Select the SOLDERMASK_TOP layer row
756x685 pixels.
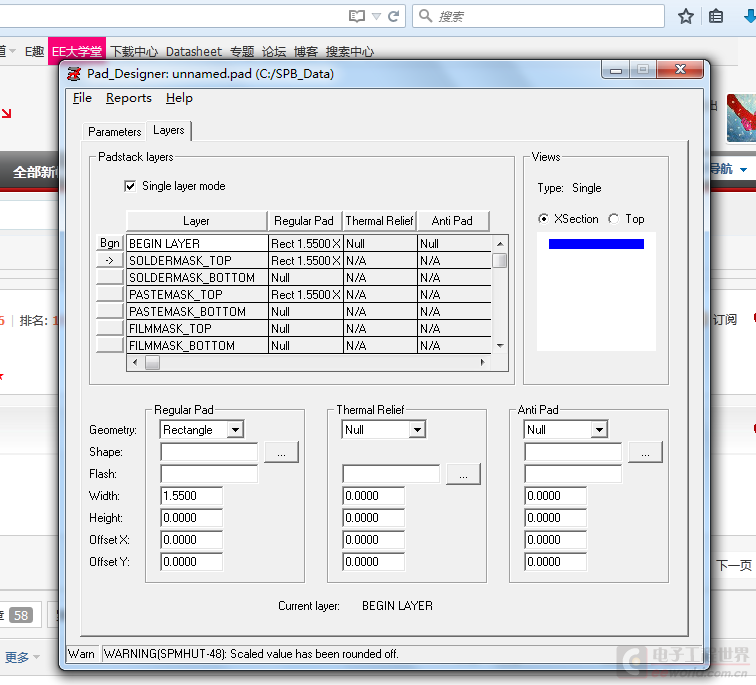tap(309, 261)
